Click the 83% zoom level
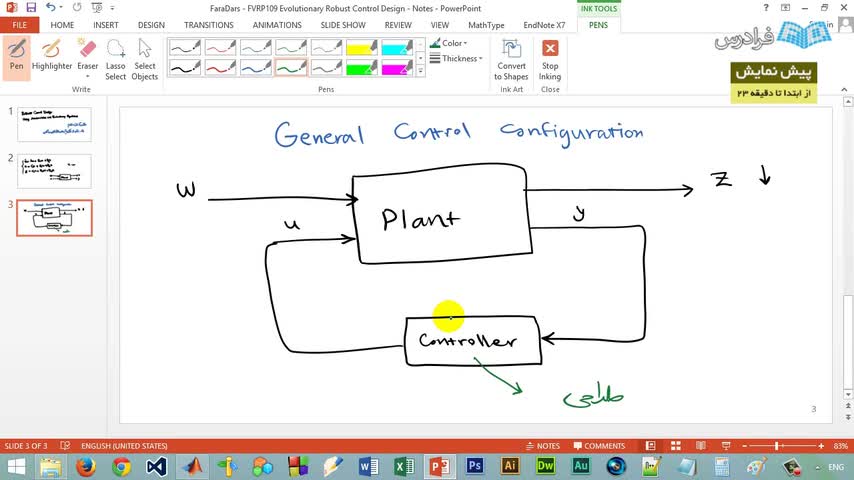This screenshot has width=854, height=480. coord(840,446)
